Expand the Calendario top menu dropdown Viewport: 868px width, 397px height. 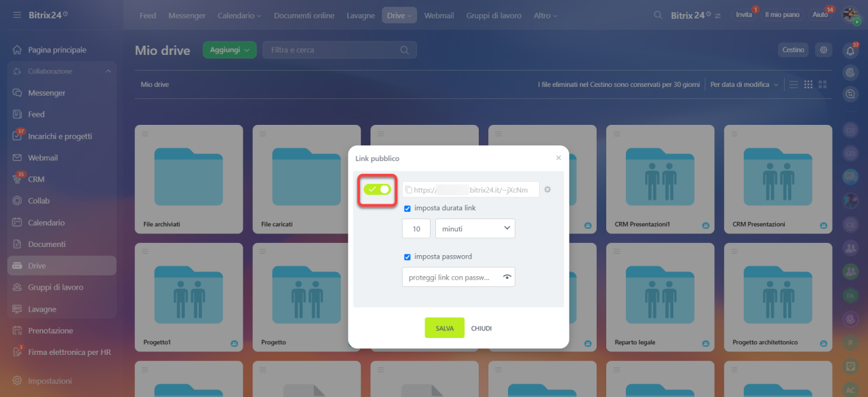click(x=239, y=15)
